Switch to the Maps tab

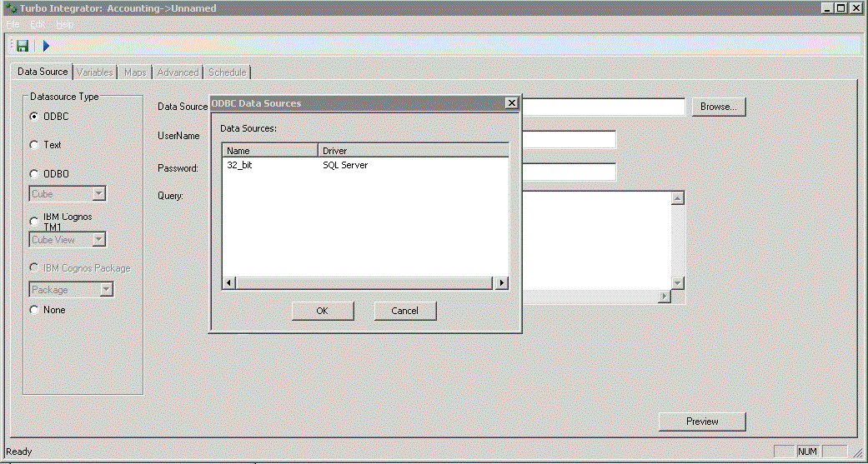[x=135, y=72]
